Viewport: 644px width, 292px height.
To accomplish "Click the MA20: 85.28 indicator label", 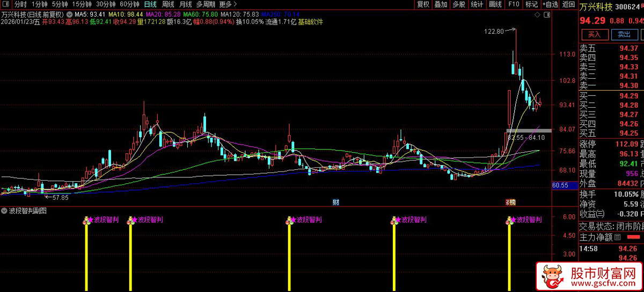I will click(x=163, y=14).
